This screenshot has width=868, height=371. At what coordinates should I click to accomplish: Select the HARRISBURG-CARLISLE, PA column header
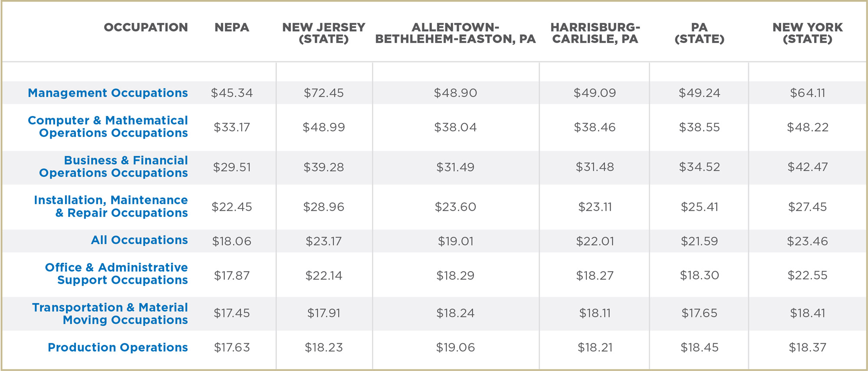(x=595, y=33)
